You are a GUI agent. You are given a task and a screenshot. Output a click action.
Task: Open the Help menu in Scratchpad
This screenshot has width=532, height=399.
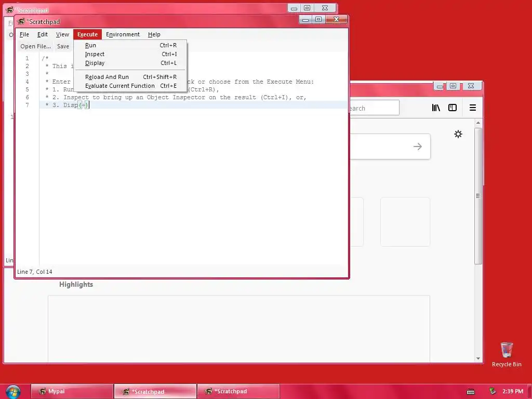tap(154, 34)
